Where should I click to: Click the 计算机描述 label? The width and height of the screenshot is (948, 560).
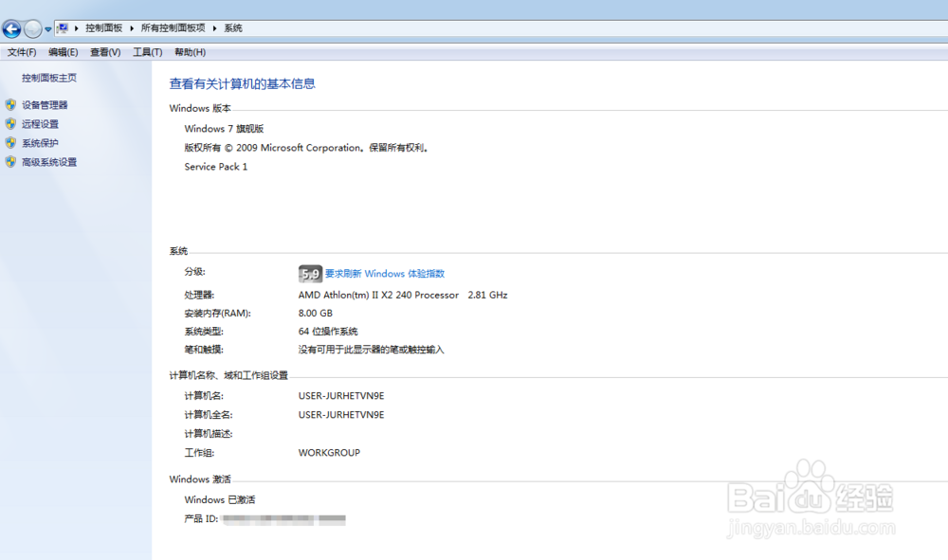click(208, 434)
